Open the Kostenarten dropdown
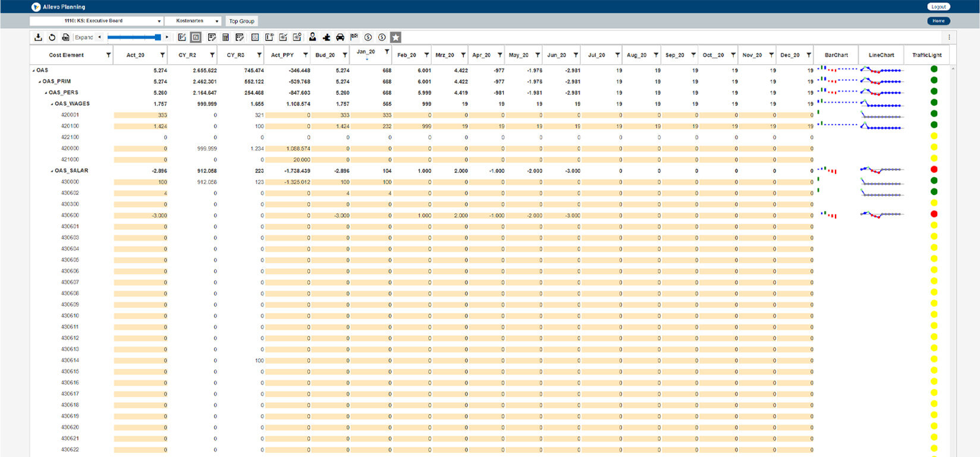The image size is (980, 457). tap(193, 21)
